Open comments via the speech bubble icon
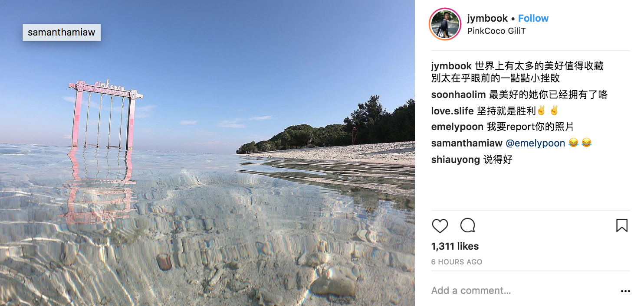Image resolution: width=644 pixels, height=306 pixels. pos(467,226)
